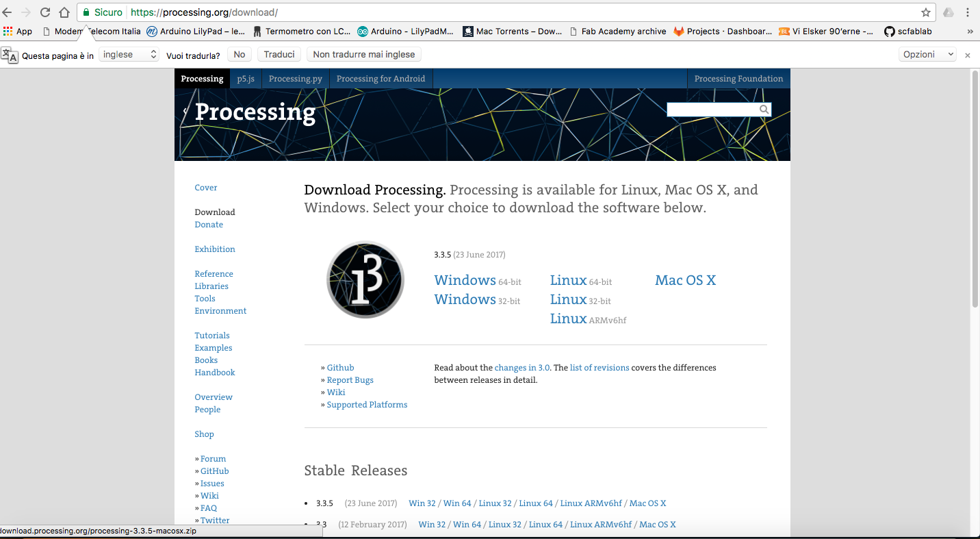The image size is (980, 539).
Task: Click the translate icon in bar
Action: point(10,55)
